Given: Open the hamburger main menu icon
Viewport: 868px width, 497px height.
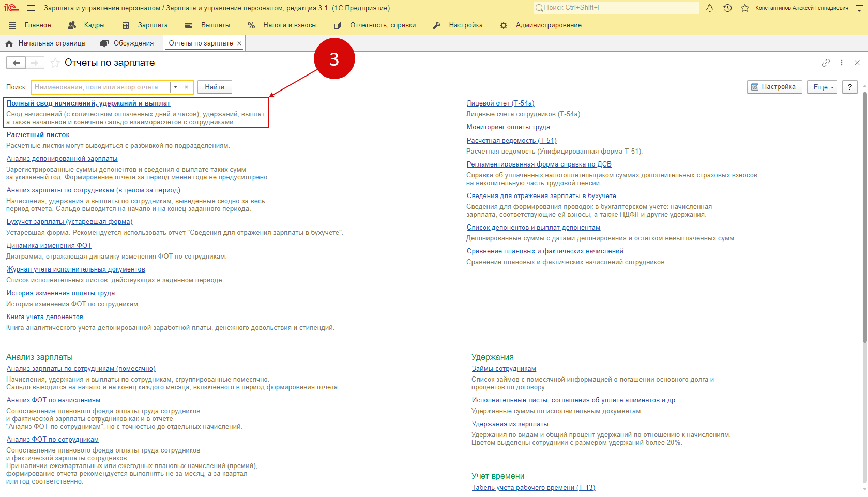Looking at the screenshot, I should [31, 8].
